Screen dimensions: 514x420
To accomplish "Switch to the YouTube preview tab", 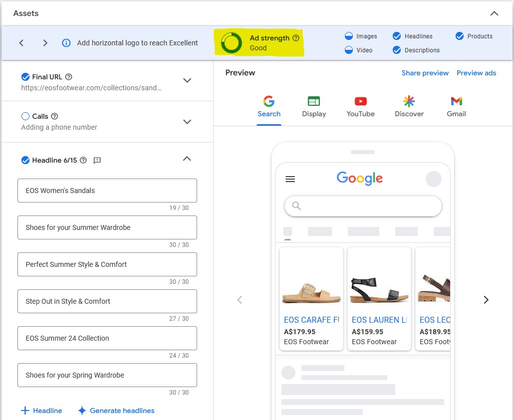I will point(361,107).
